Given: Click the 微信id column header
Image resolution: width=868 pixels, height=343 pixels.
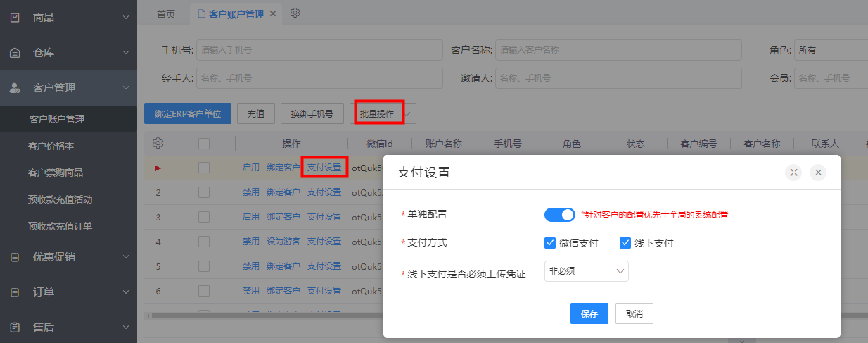Looking at the screenshot, I should coord(379,144).
